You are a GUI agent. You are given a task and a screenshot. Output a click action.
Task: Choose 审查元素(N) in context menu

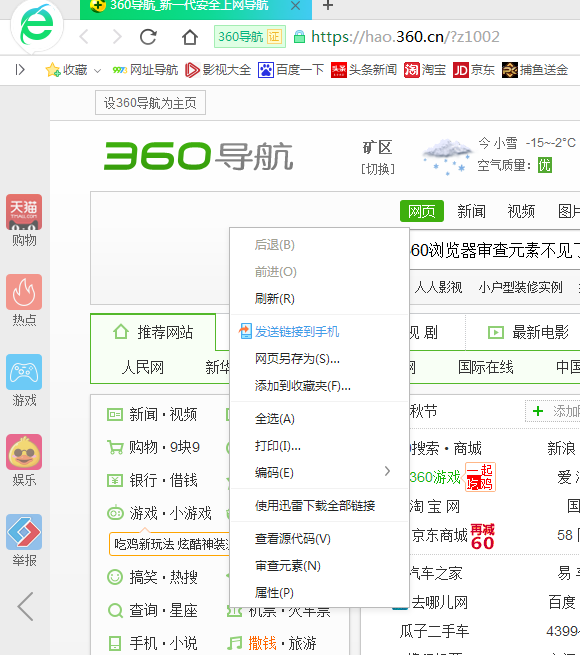[319, 566]
